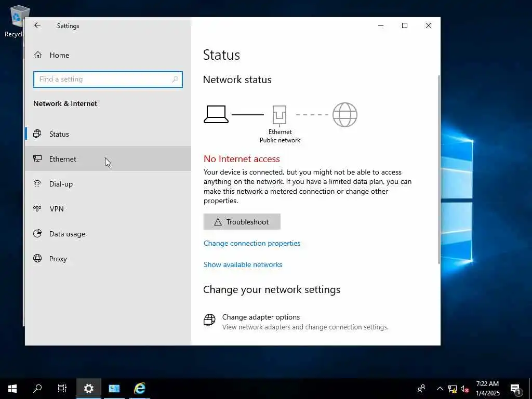The height and width of the screenshot is (399, 532).
Task: Close the Settings window
Action: [429, 26]
